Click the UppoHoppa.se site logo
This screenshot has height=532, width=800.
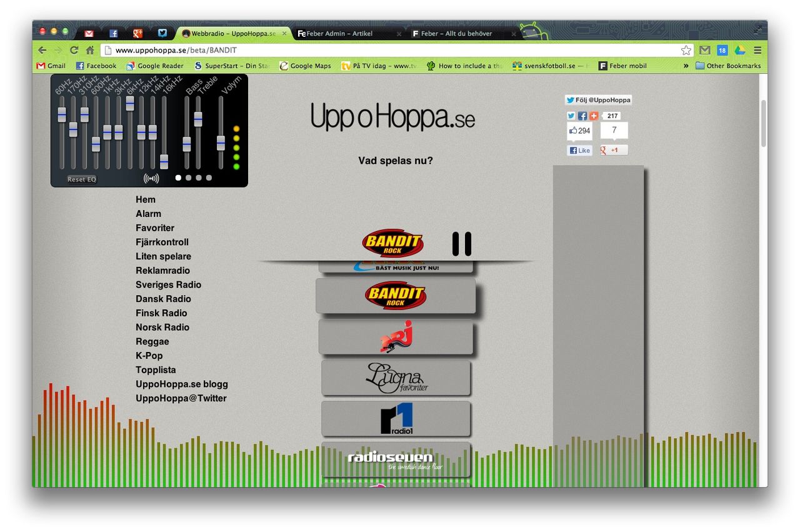(x=393, y=116)
